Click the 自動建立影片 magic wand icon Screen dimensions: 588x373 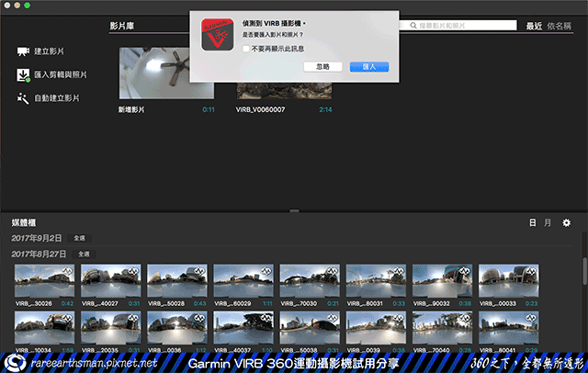(23, 98)
